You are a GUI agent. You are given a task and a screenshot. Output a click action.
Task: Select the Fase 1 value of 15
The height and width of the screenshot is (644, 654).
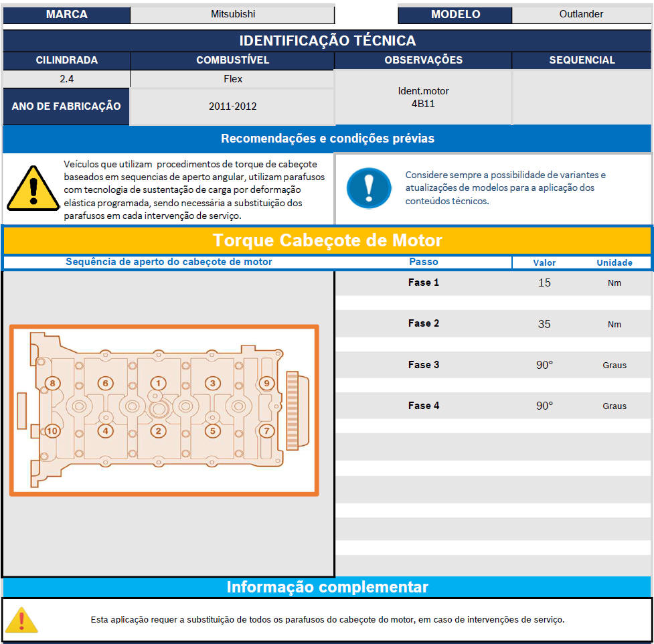click(x=544, y=283)
